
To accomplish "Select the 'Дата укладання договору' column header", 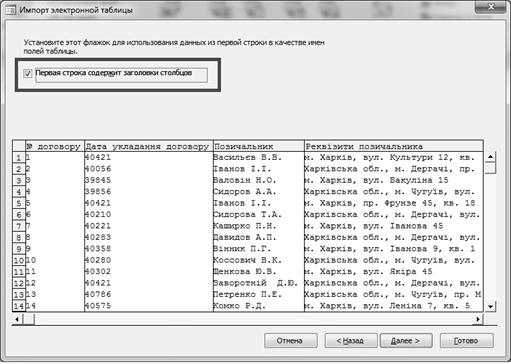I will click(x=149, y=146).
